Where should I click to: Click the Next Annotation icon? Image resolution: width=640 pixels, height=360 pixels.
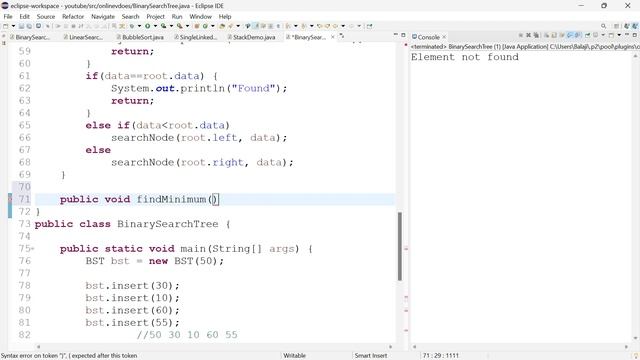click(288, 26)
